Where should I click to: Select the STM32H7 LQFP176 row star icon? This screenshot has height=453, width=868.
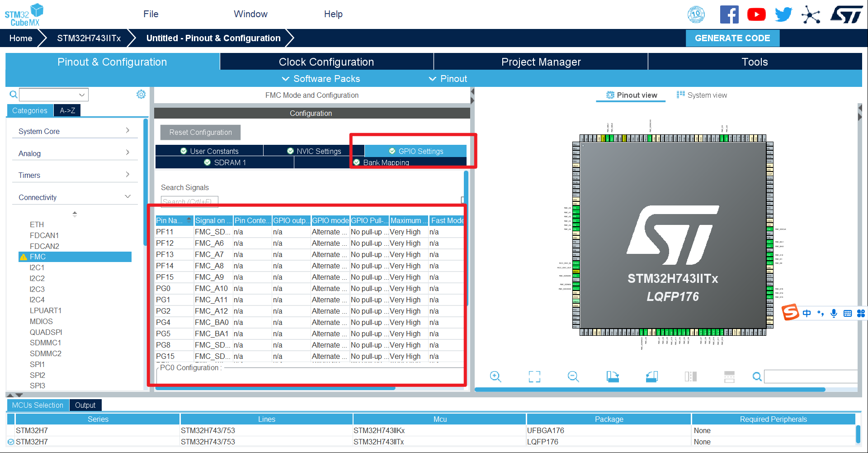coord(11,442)
